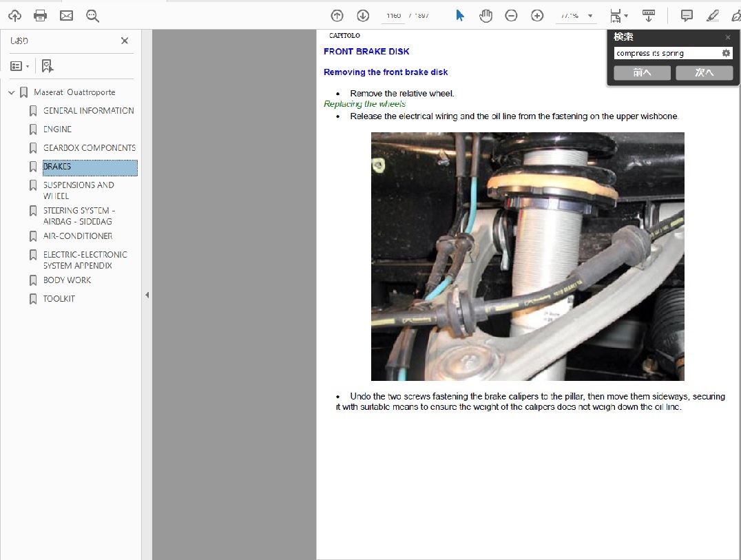Select the ENGINE bookmark

coord(57,129)
